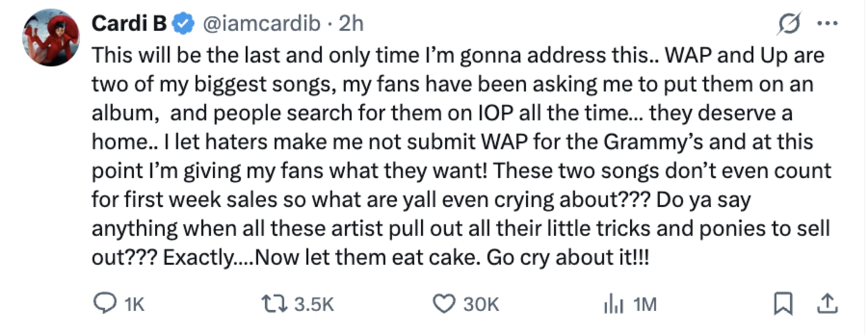This screenshot has height=335, width=868.
Task: Click the repost arrows icon
Action: 274,304
